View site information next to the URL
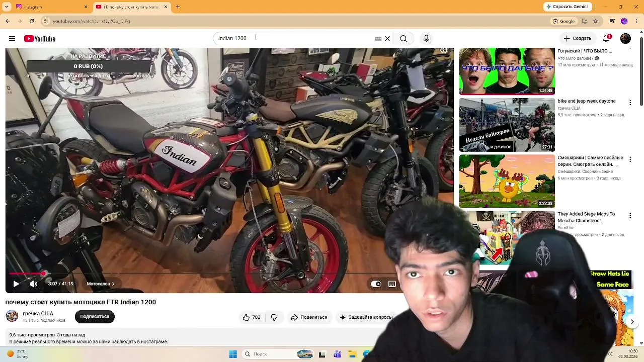Image resolution: width=644 pixels, height=362 pixels. [x=46, y=21]
